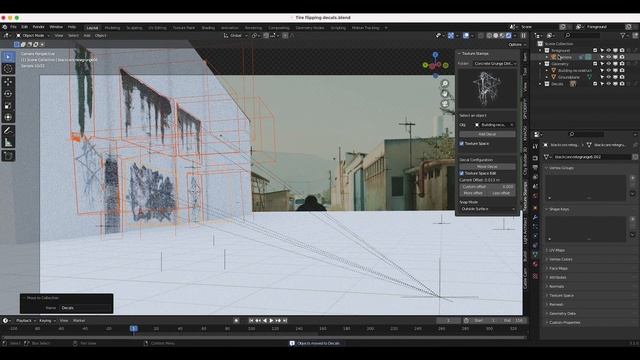Image resolution: width=640 pixels, height=360 pixels.
Task: Open the Global transform orientation dropdown
Action: point(236,36)
